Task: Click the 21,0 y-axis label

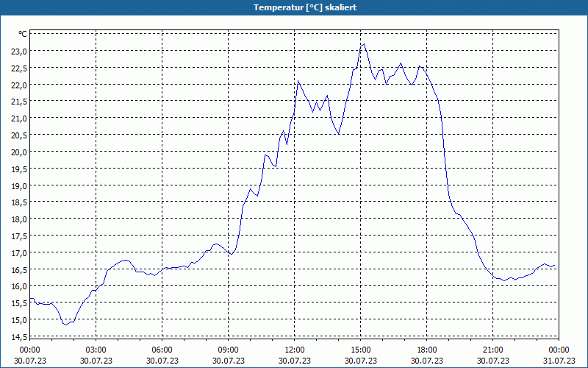Action: point(19,118)
